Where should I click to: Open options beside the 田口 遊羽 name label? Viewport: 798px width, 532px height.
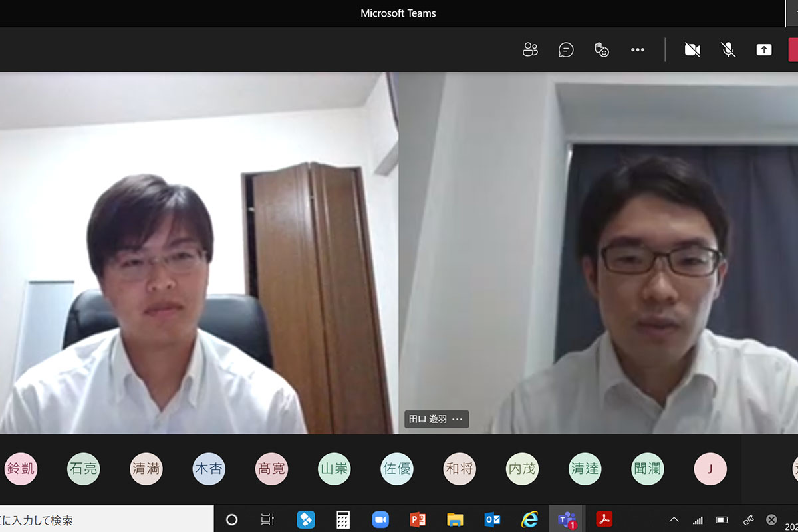pos(457,419)
